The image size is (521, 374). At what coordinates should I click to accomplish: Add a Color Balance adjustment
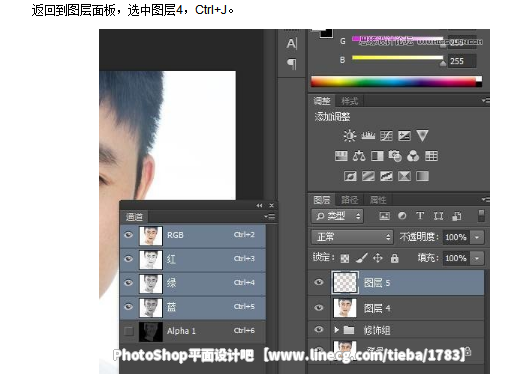(x=359, y=156)
